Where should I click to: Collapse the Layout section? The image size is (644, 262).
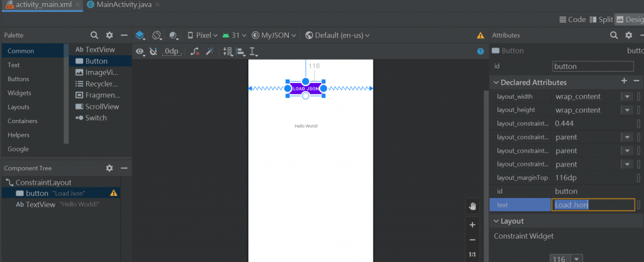(496, 221)
